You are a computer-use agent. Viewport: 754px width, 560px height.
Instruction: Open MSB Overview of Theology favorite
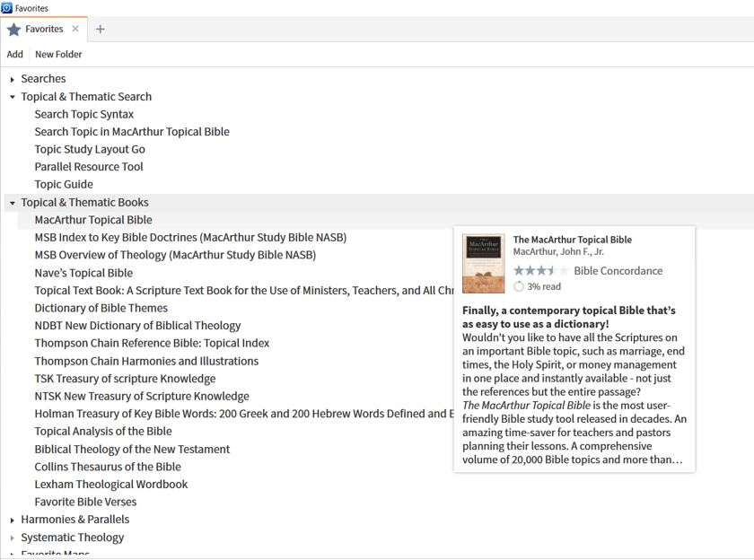click(x=175, y=255)
